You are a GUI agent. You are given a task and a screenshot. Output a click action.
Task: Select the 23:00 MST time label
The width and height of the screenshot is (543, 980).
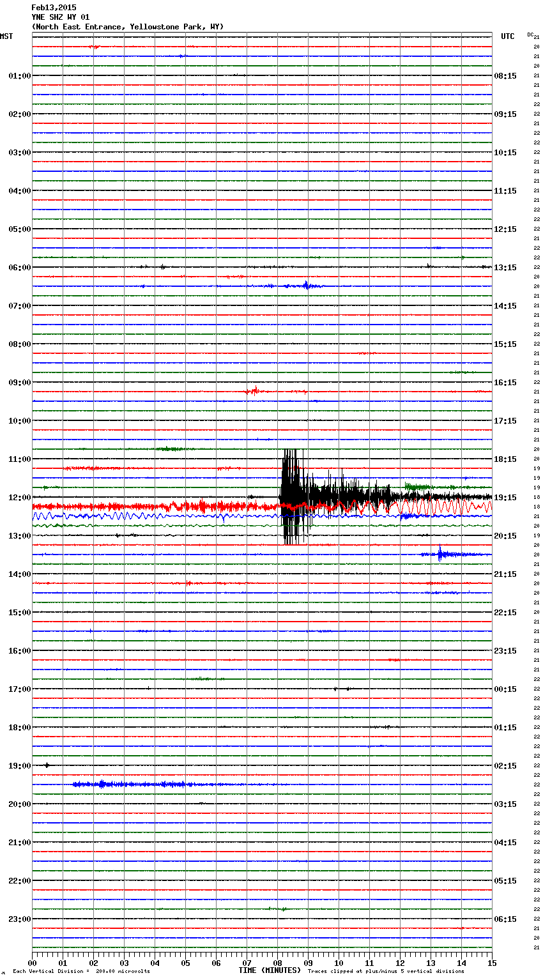click(x=19, y=919)
